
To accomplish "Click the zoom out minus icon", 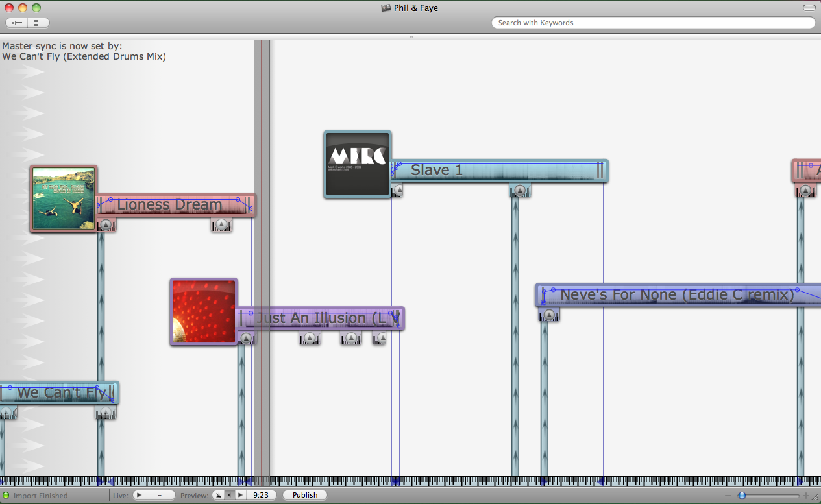I will [728, 496].
